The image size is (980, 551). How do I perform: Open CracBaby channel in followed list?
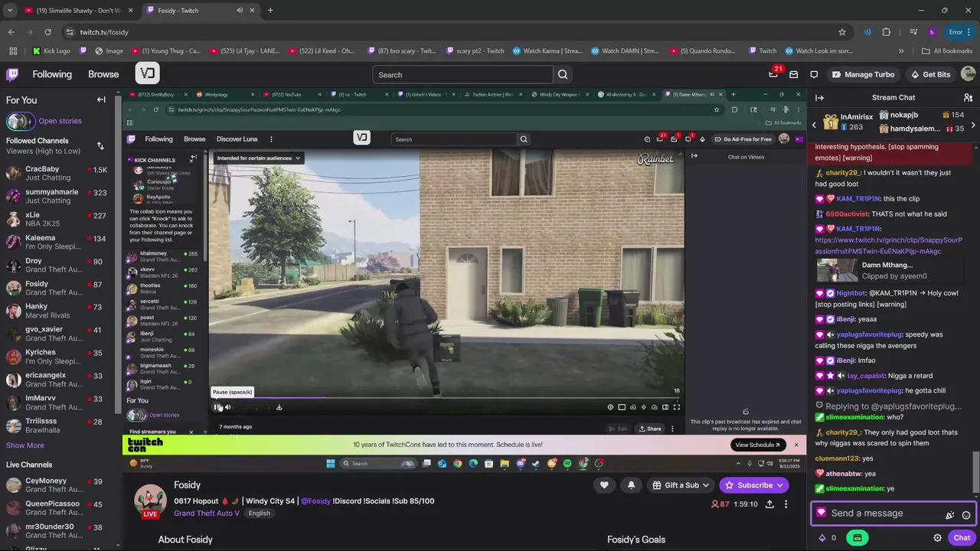click(x=59, y=173)
